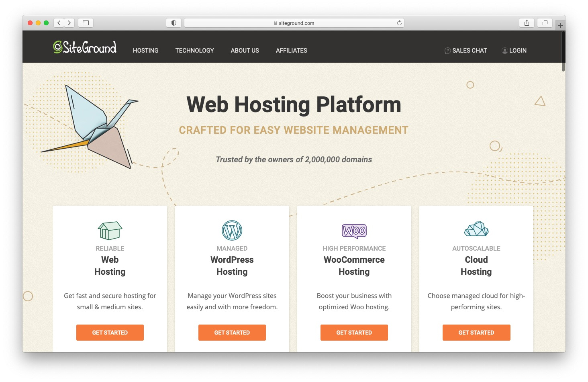Click "Manage your WordPress sites" description
The height and width of the screenshot is (382, 588).
point(232,301)
